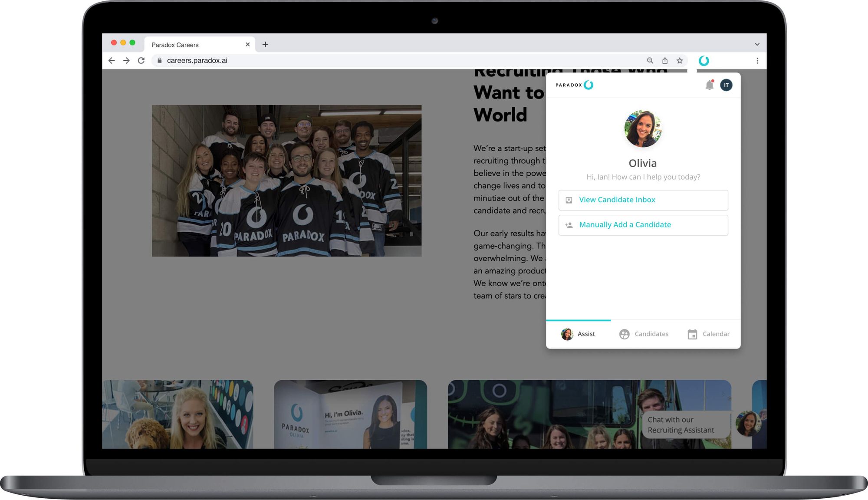This screenshot has height=500, width=868.
Task: Bookmark this page with the star icon
Action: pos(680,61)
